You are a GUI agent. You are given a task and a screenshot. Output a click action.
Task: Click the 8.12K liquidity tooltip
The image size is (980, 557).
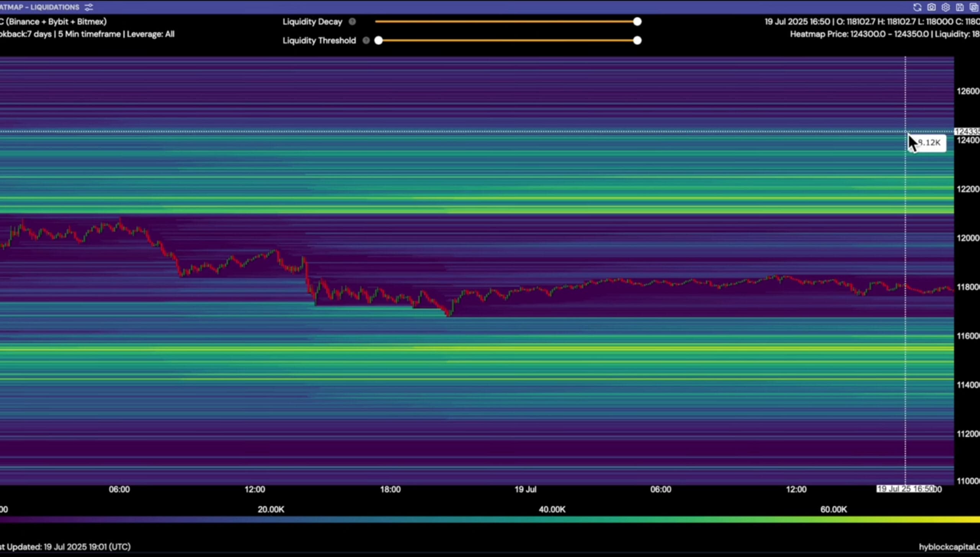930,143
